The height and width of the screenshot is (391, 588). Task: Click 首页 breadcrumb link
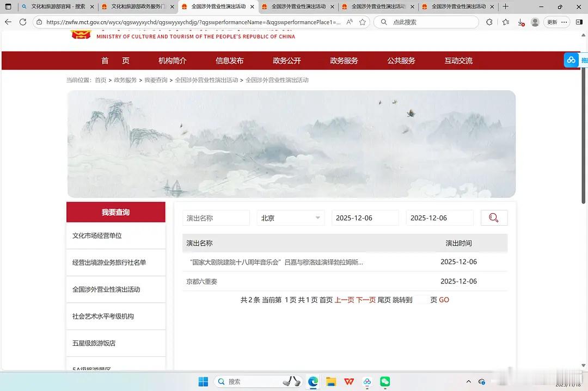(101, 80)
